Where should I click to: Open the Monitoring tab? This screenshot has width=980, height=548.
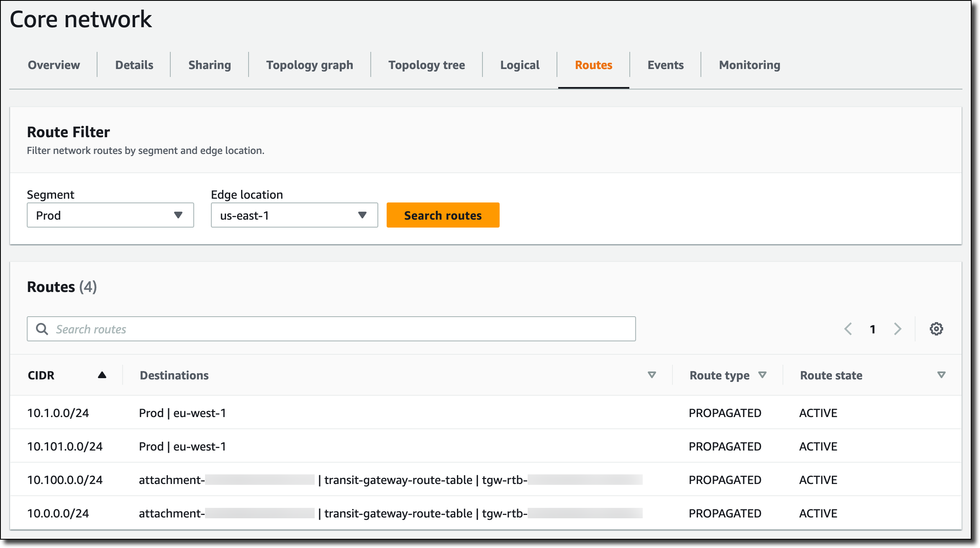[749, 65]
